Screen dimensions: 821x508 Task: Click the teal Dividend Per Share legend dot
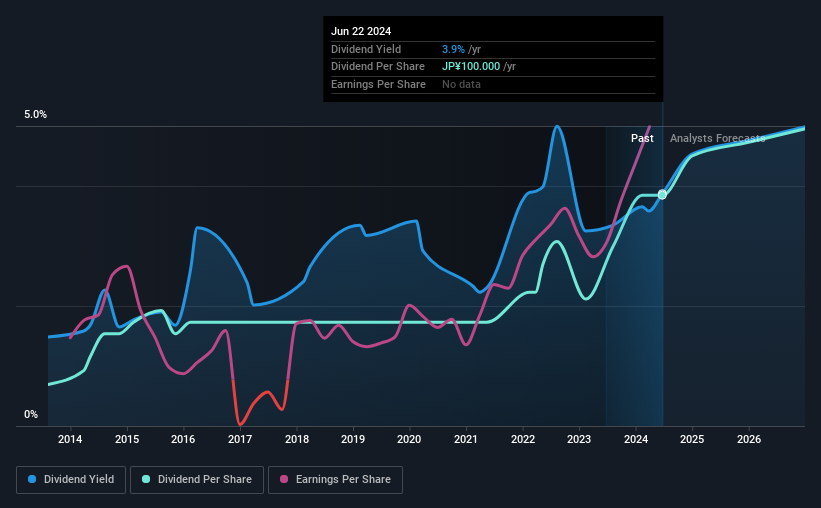146,479
